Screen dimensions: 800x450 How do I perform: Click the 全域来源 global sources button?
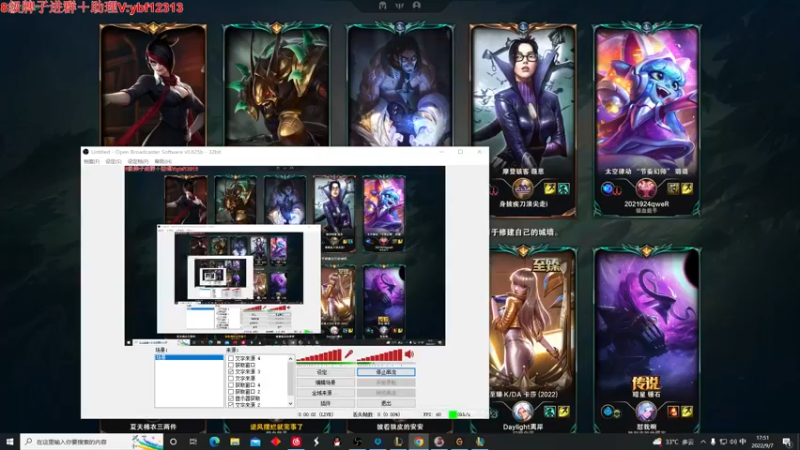pyautogui.click(x=326, y=393)
